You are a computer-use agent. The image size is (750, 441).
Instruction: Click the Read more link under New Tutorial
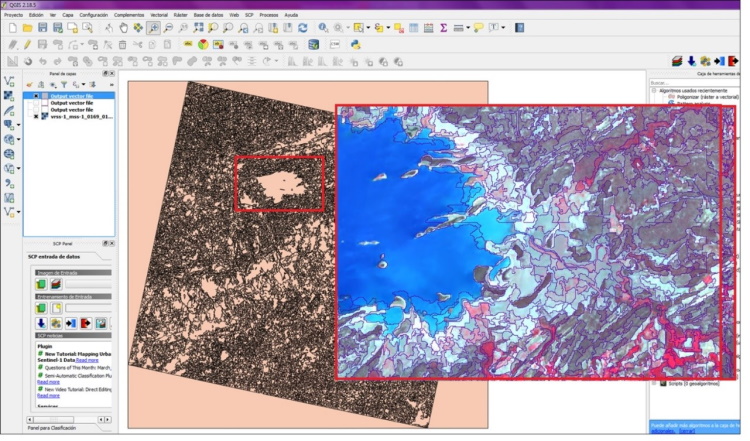[87, 358]
